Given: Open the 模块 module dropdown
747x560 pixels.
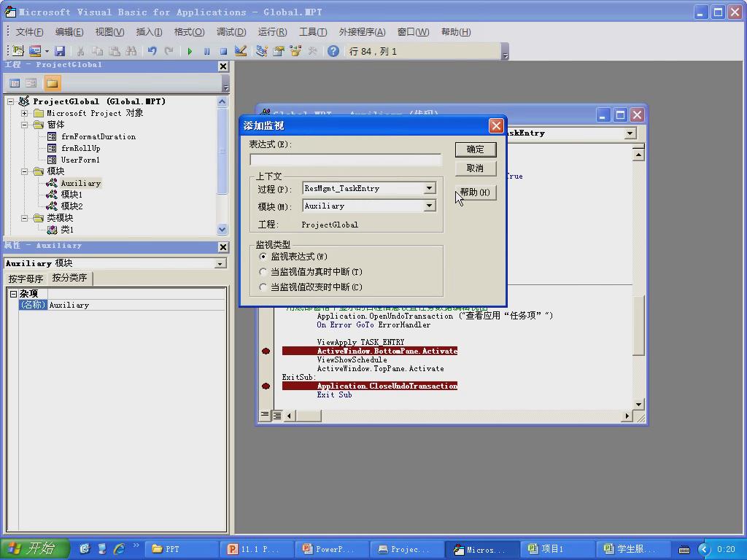Looking at the screenshot, I should [x=429, y=206].
